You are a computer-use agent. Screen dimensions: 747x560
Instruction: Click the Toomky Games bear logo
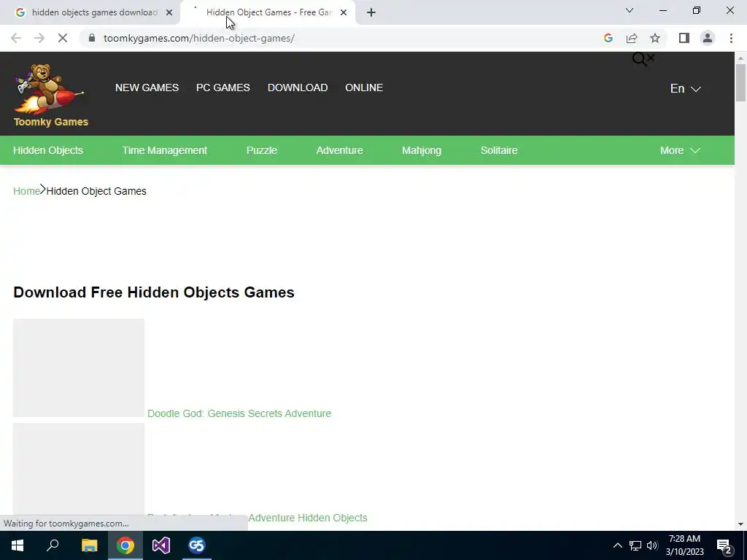[x=50, y=89]
